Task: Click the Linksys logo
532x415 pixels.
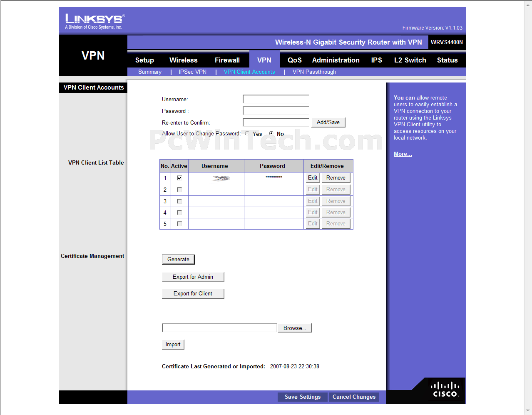Action: pos(95,21)
